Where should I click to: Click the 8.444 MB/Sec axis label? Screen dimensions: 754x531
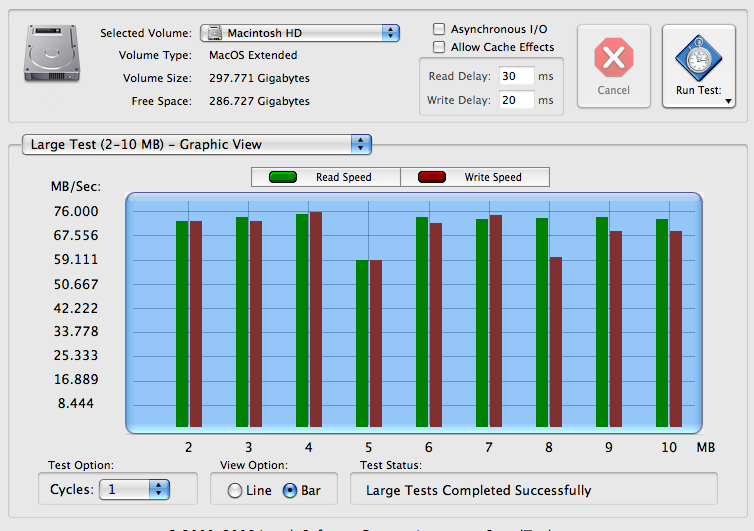(x=75, y=403)
